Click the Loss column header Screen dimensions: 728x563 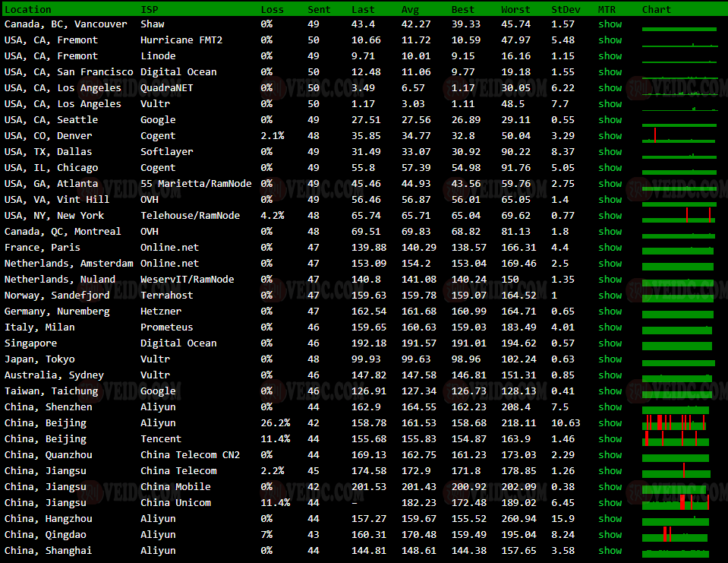(272, 9)
